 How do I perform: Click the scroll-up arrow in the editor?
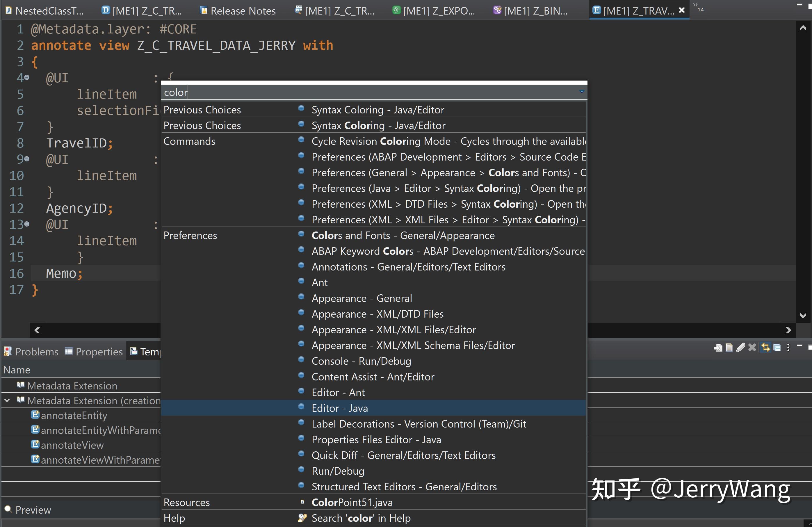[802, 28]
